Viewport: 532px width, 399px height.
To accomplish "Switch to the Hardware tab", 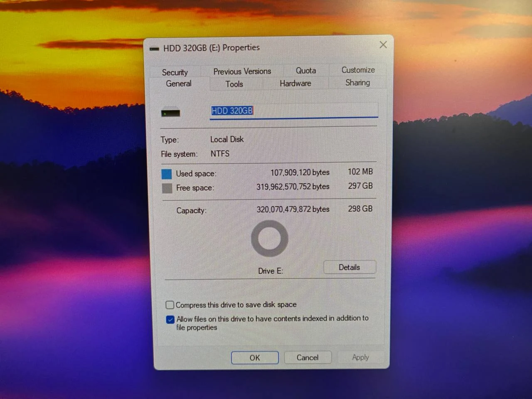I will (296, 83).
